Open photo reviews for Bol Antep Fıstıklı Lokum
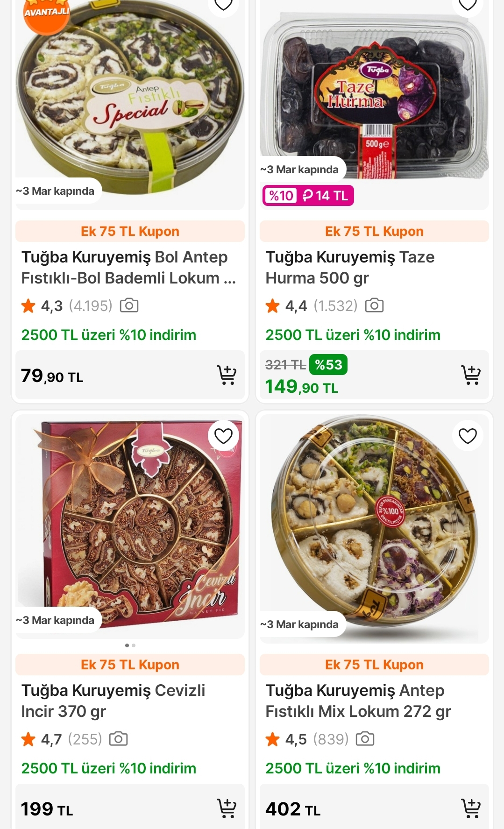 coord(129,306)
